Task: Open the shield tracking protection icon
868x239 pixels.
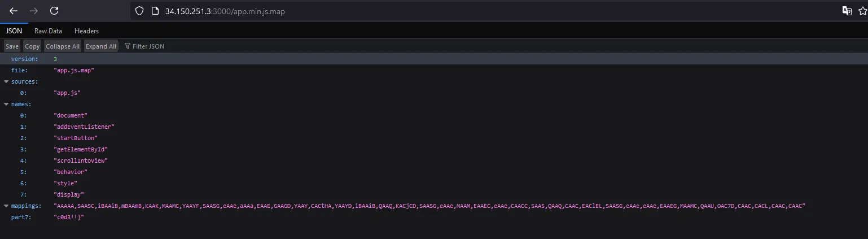Action: (x=139, y=11)
